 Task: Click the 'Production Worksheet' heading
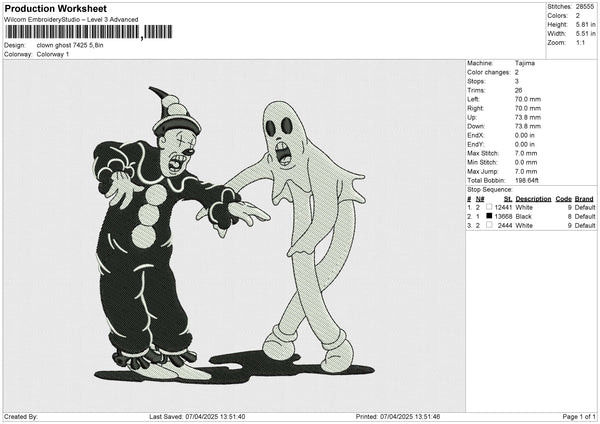coord(55,9)
